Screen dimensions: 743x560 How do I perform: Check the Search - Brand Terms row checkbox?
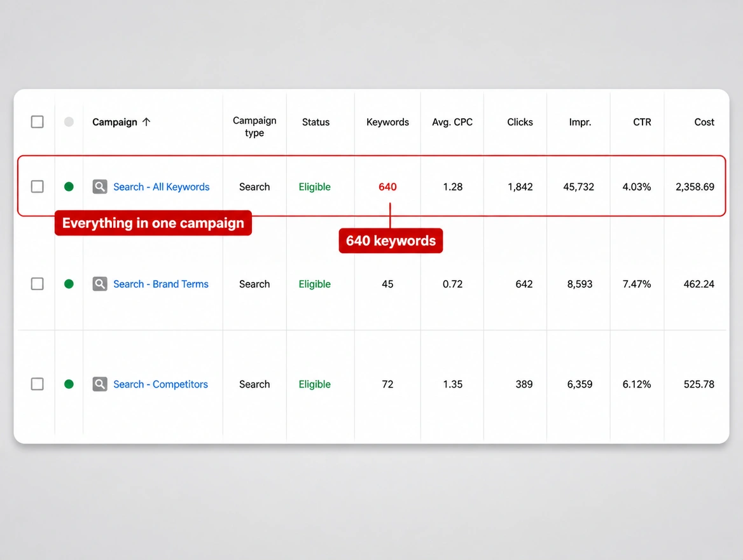38,284
